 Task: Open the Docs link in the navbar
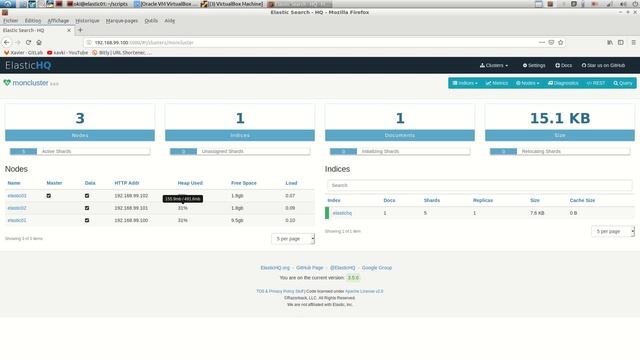[x=564, y=65]
